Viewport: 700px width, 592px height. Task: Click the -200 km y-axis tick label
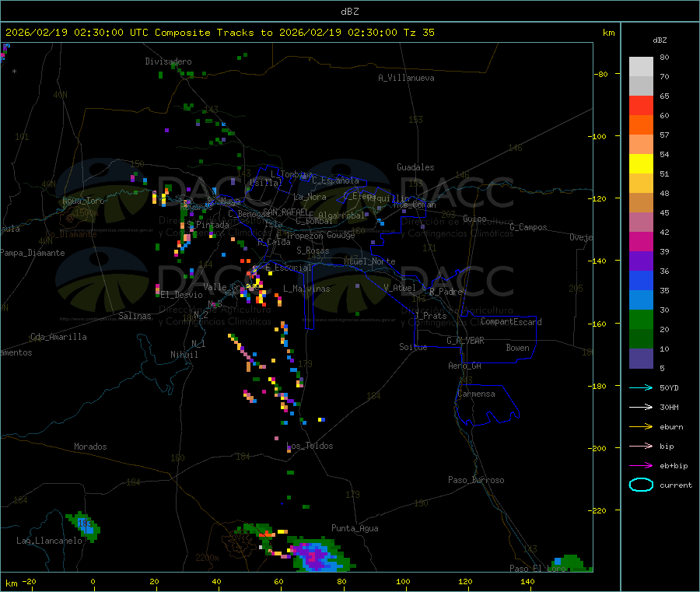pos(599,448)
